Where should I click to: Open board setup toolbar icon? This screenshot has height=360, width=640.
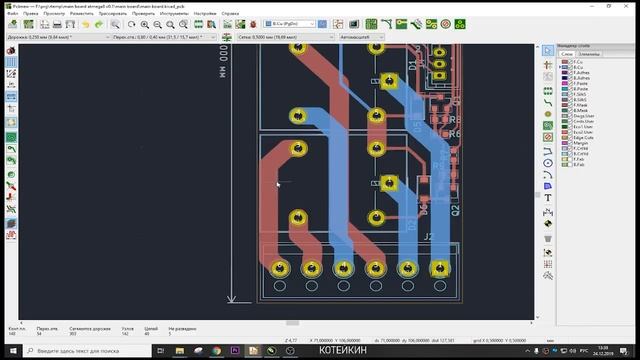pyautogui.click(x=29, y=24)
